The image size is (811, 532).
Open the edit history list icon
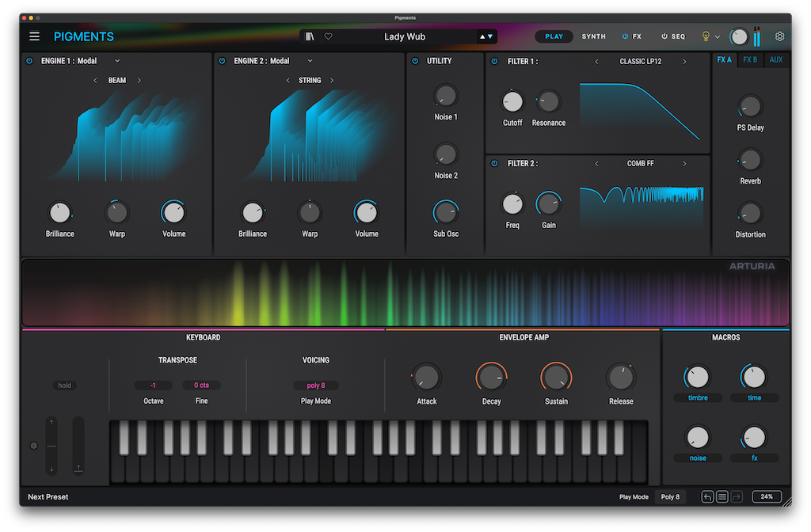722,497
